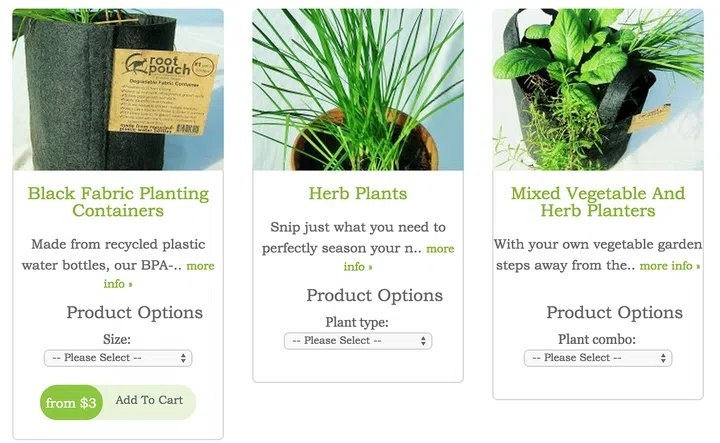
Task: Click the mixed vegetable planter photo
Action: coord(598,90)
